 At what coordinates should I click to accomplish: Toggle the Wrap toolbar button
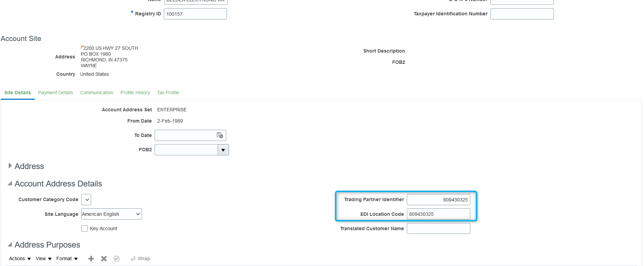coord(140,258)
